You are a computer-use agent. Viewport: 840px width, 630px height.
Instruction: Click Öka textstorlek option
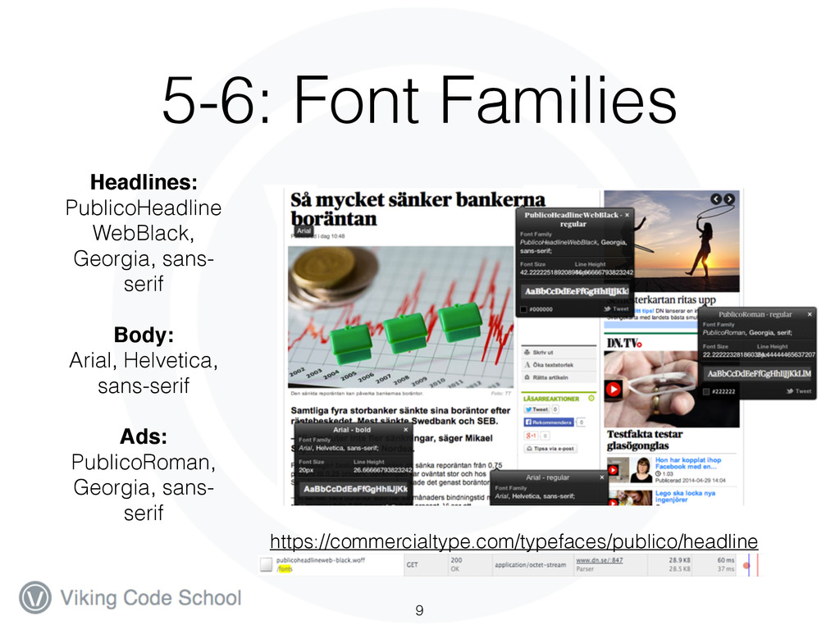point(559,365)
